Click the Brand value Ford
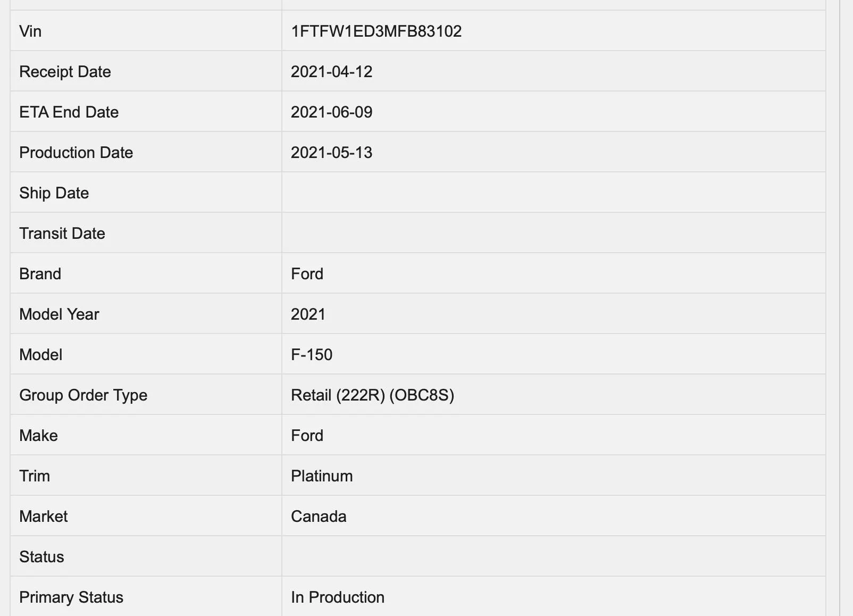 [x=307, y=274]
